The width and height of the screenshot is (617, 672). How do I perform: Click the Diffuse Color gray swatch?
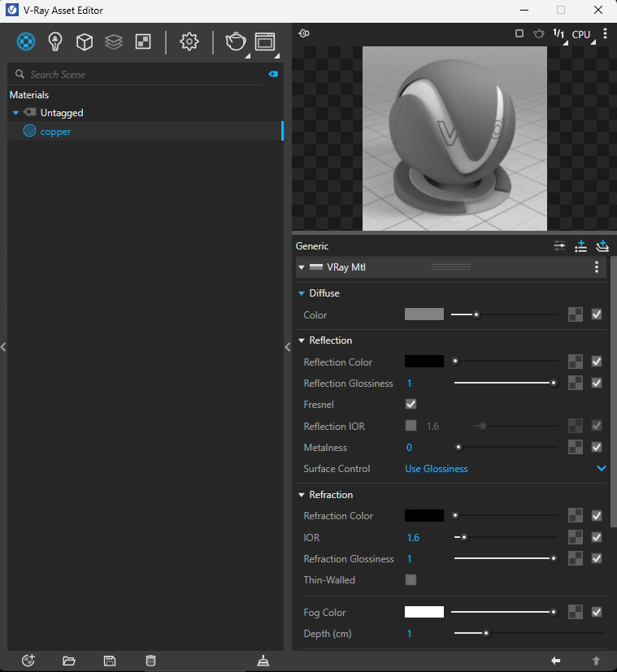pyautogui.click(x=424, y=314)
